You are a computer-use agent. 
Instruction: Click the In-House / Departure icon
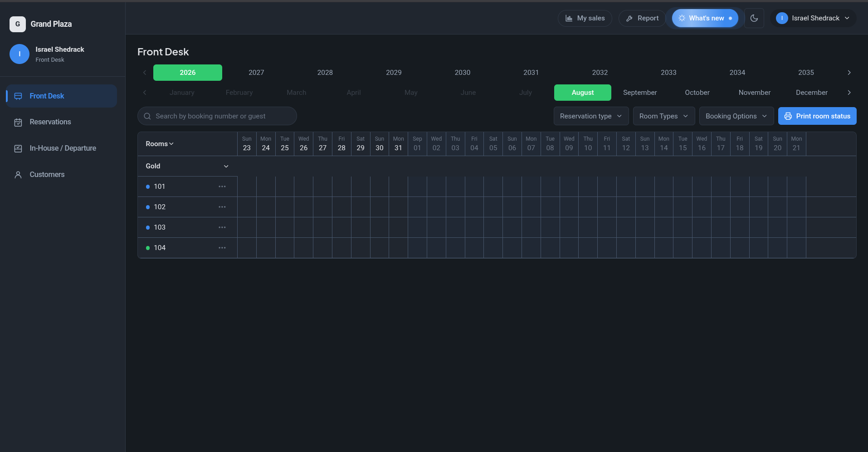(18, 148)
